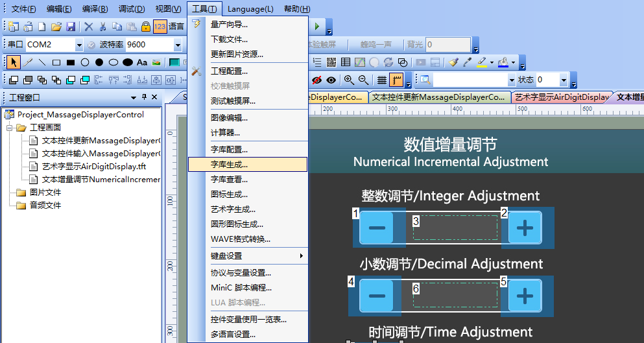
Task: Open the 文件(F) menu
Action: coord(24,8)
